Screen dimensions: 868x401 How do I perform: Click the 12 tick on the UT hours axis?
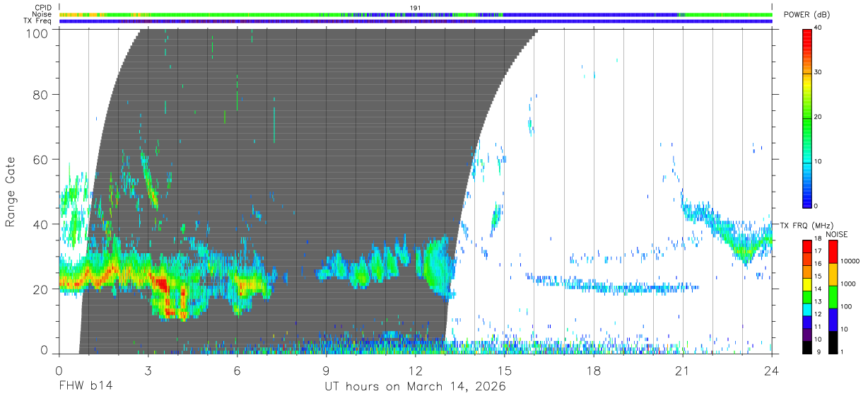(x=416, y=370)
